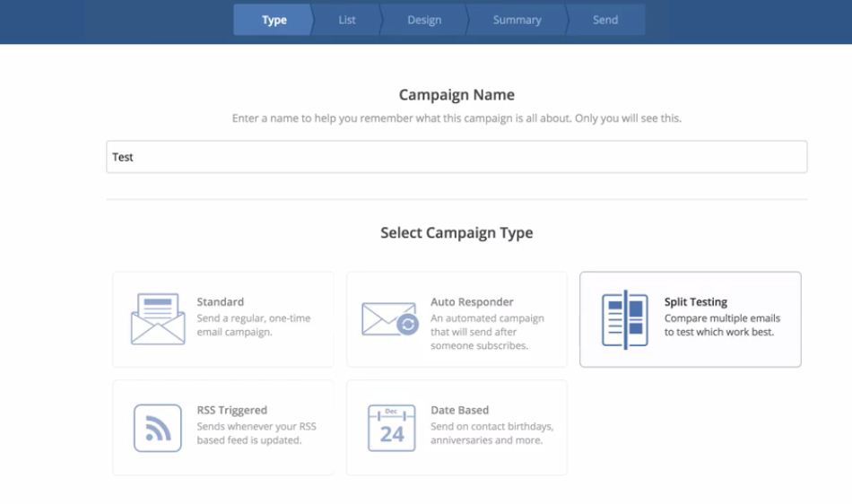Click the Auto Responder envelope refresh icon
This screenshot has width=852, height=504.
(x=390, y=318)
